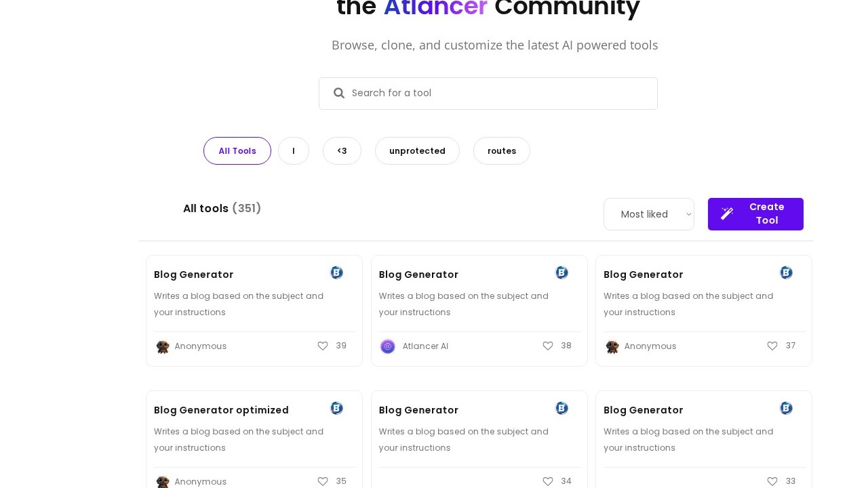Click the magic wand icon in Create Tool
This screenshot has width=868, height=488.
point(727,213)
